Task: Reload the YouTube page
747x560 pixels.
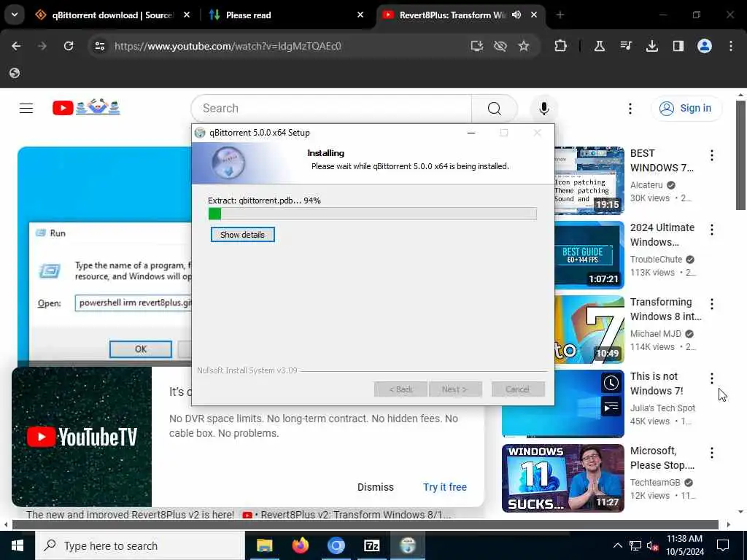Action: tap(69, 46)
